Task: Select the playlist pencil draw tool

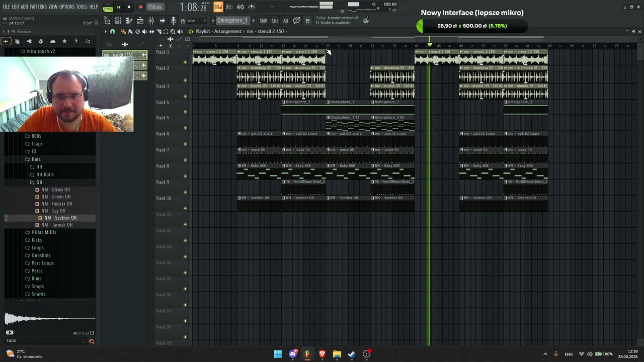Action: point(123,32)
